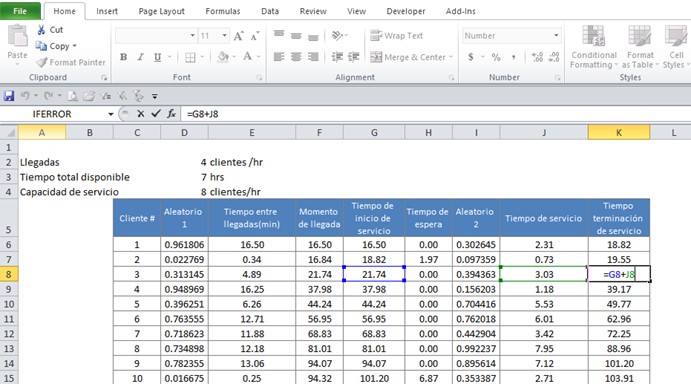
Task: Open Format as Table gallery
Action: click(640, 47)
